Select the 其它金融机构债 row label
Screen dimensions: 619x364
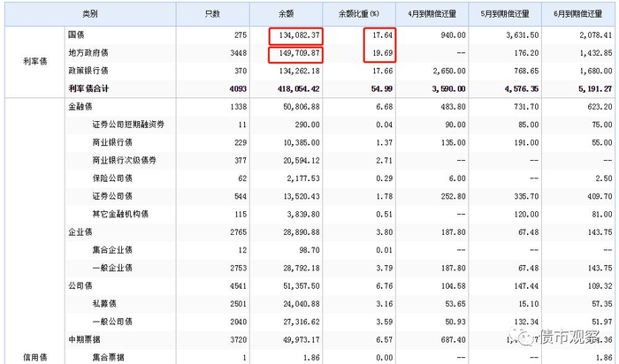(120, 214)
